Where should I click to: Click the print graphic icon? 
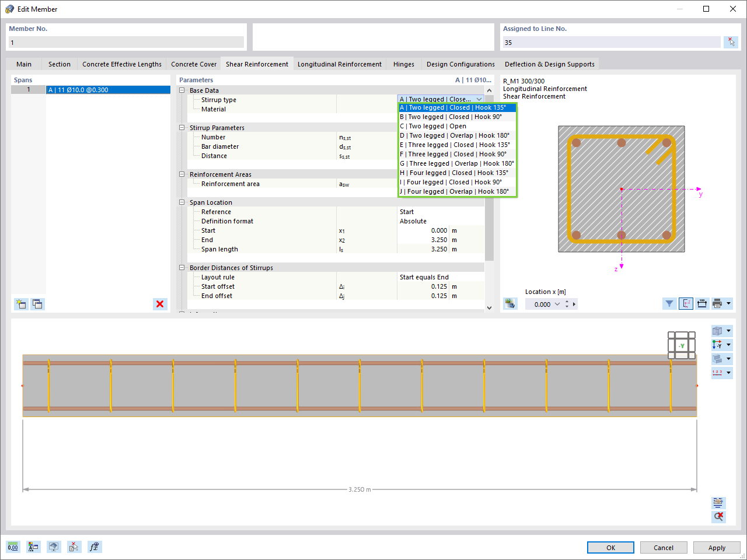(718, 304)
